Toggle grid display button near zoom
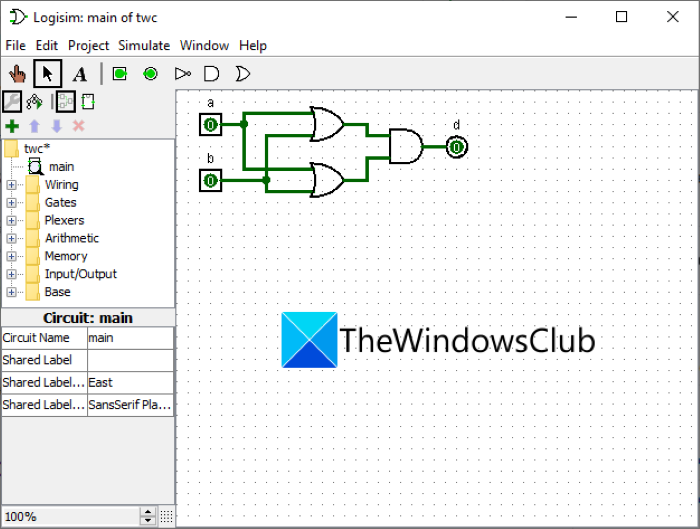This screenshot has width=700, height=529. (x=166, y=517)
